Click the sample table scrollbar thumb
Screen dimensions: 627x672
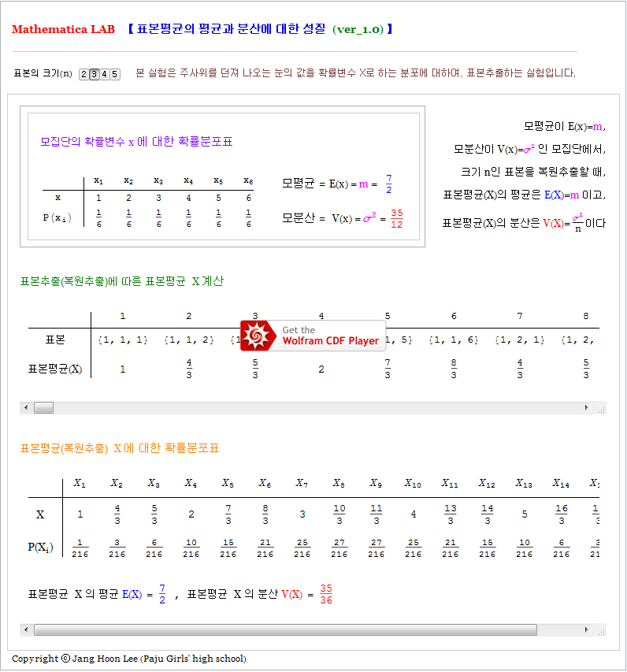43,407
